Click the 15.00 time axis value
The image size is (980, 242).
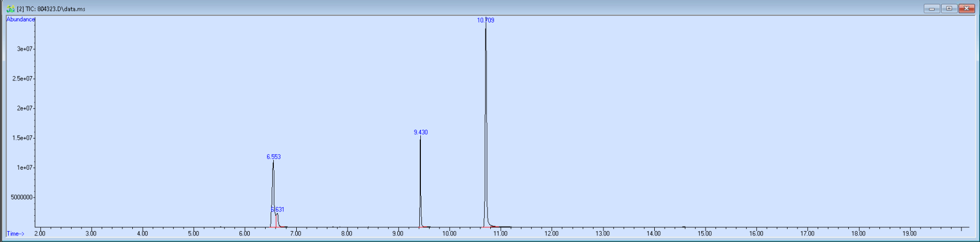pyautogui.click(x=705, y=234)
